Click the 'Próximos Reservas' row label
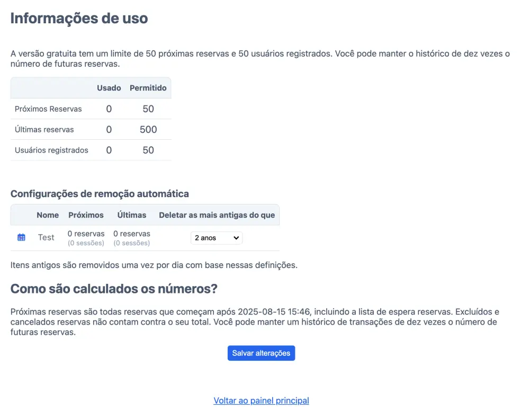 [x=48, y=109]
